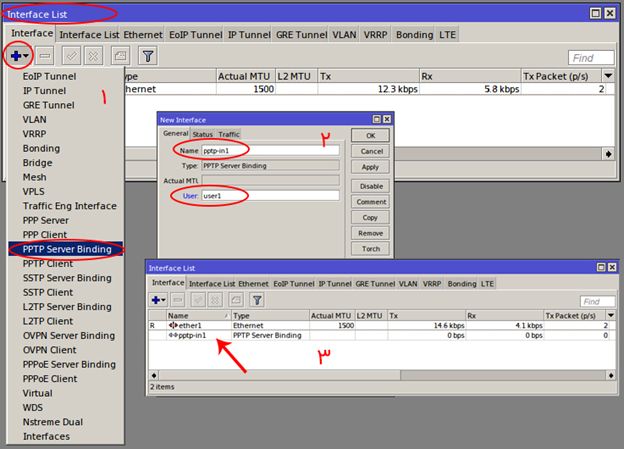Select PPTP Server Binding from the add menu

point(67,248)
